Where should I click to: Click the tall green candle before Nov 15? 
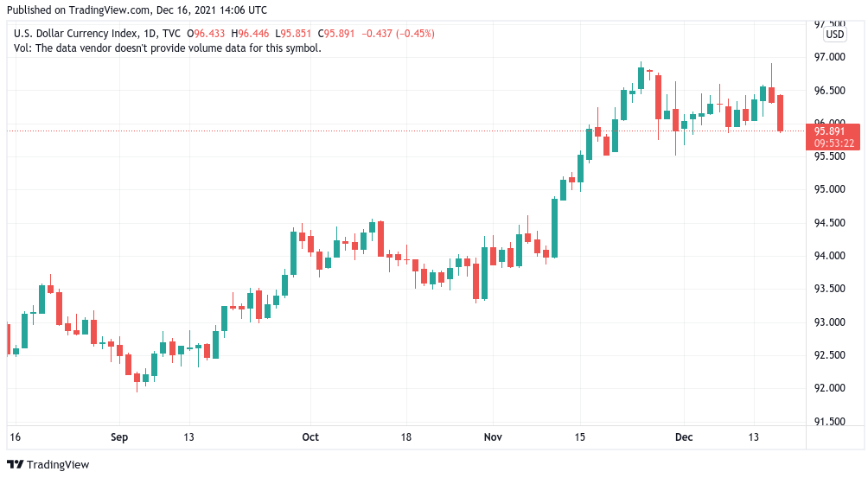tap(554, 227)
